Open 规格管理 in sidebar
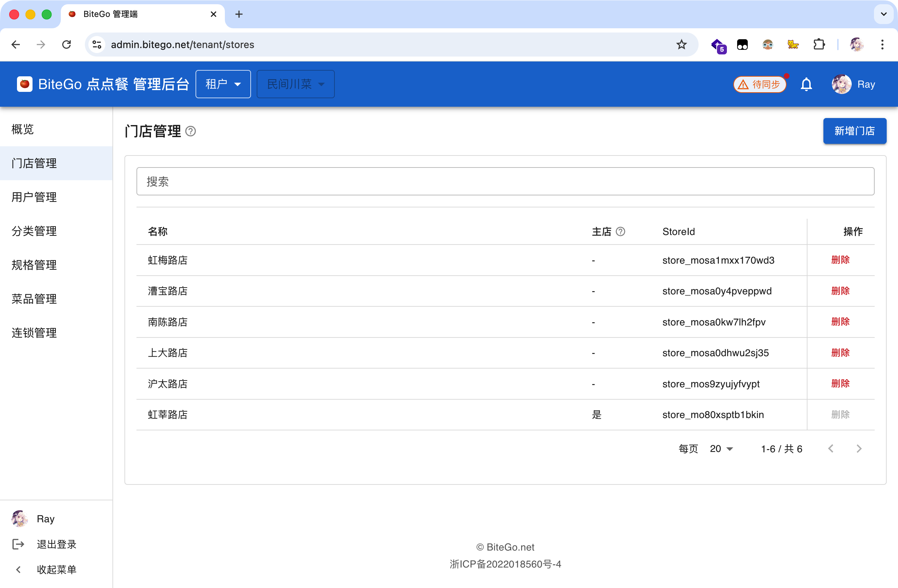Viewport: 898px width, 588px height. pos(56,265)
